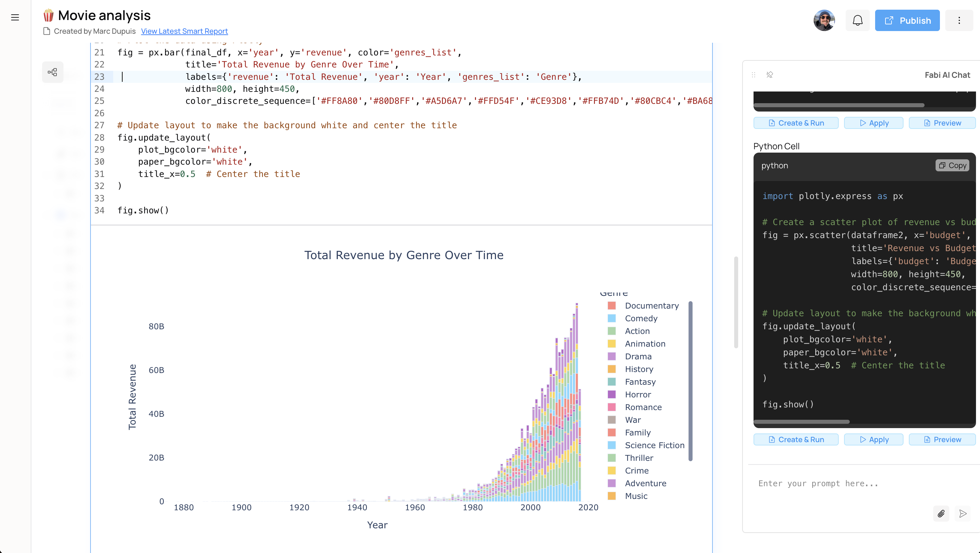Click the Animation yellow legend swatch

pos(611,344)
